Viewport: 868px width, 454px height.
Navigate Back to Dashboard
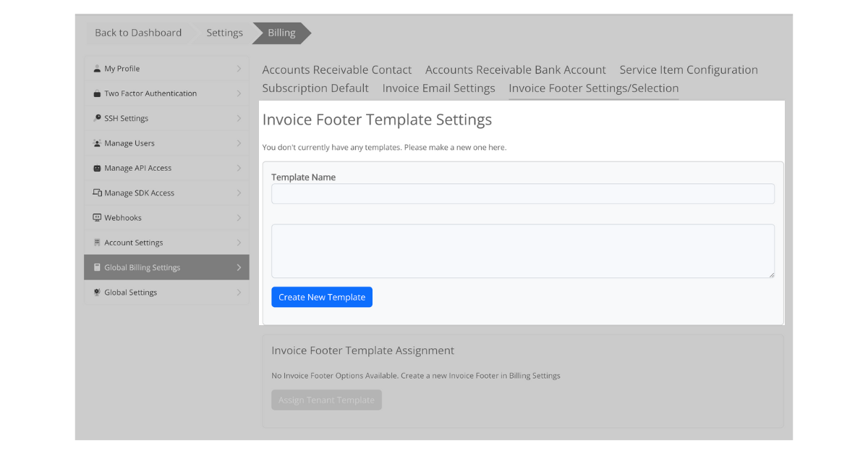[x=137, y=33]
